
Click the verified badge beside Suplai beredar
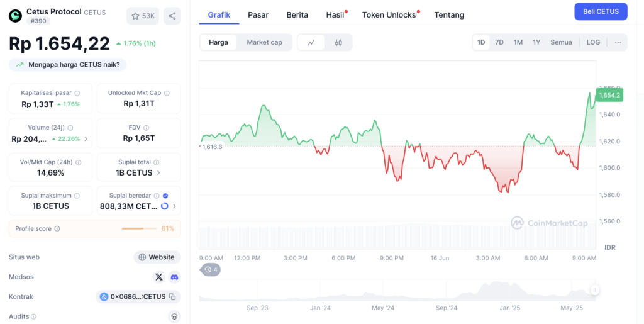pyautogui.click(x=165, y=196)
